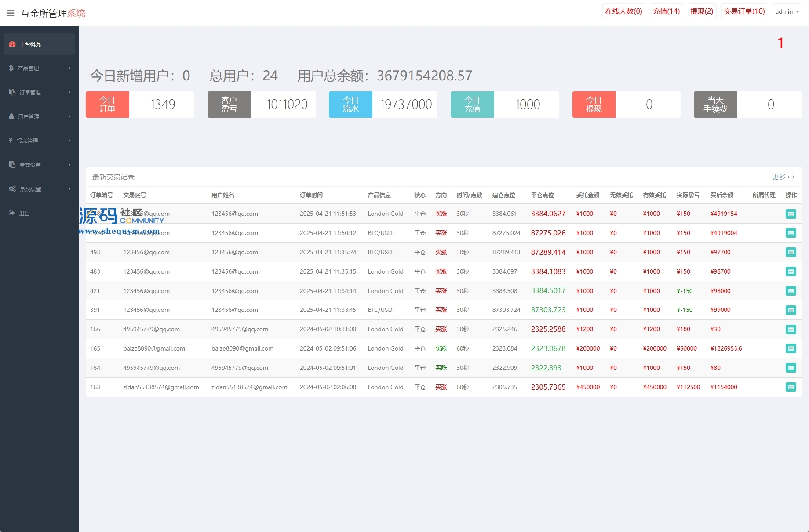Click the dashboard icon beside 平台概况
Viewport: 809px width, 532px height.
[x=12, y=44]
